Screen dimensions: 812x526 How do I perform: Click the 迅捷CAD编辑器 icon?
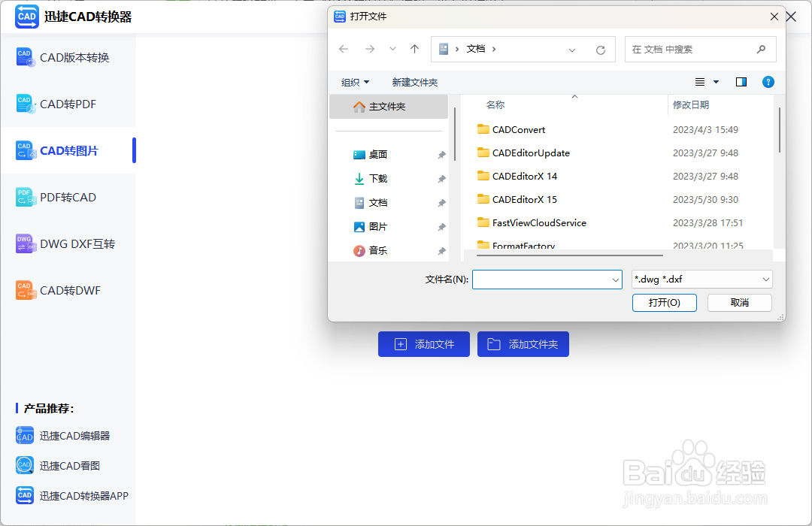25,436
